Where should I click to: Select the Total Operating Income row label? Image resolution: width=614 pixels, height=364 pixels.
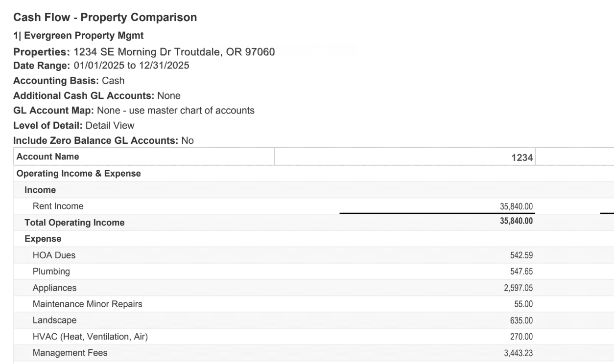74,223
